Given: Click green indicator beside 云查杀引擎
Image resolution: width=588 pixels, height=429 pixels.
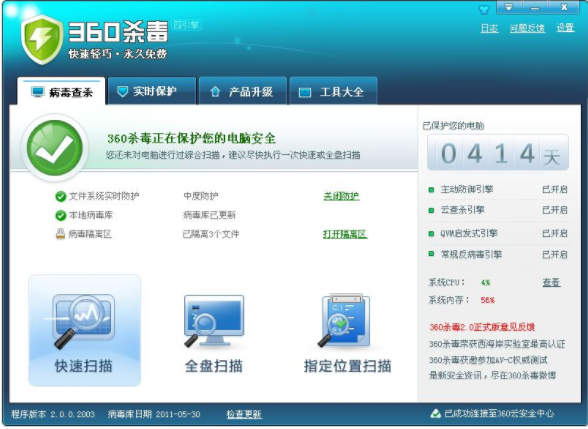Looking at the screenshot, I should 431,210.
